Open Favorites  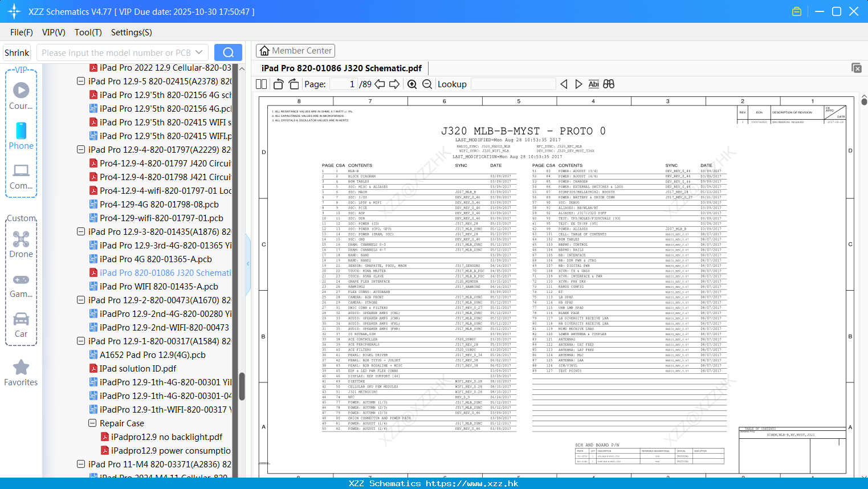[x=21, y=373]
